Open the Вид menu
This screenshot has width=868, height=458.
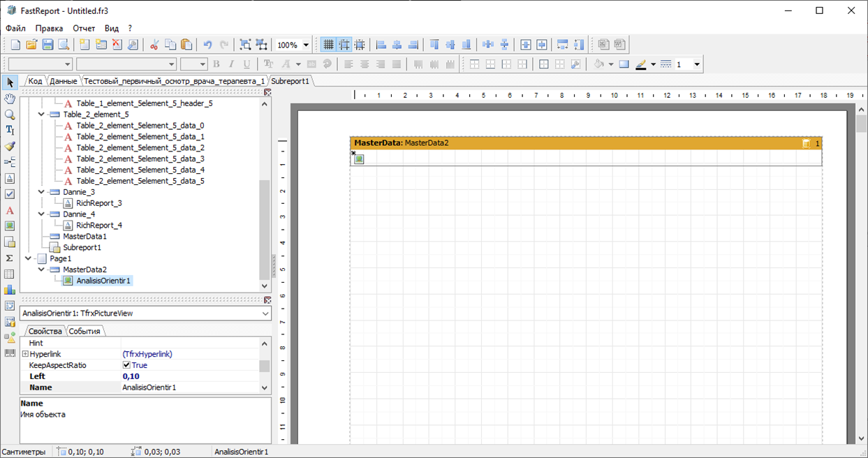click(112, 29)
